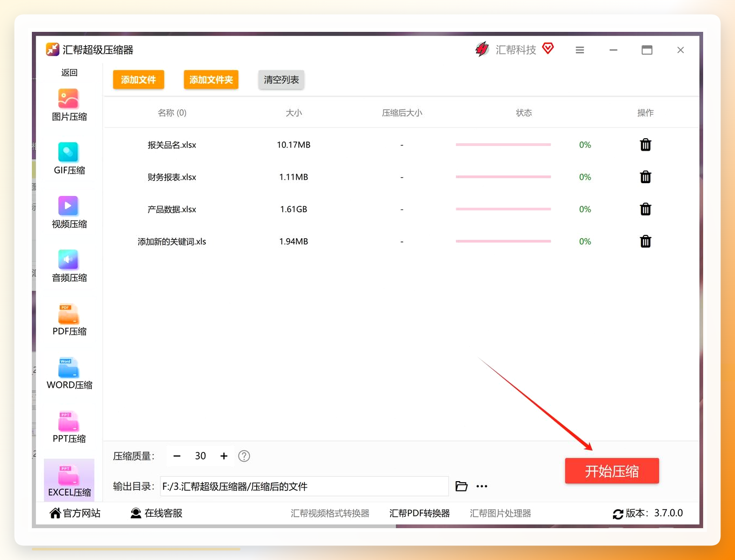This screenshot has height=560, width=735.
Task: Open the GIF压缩 tool
Action: point(69,159)
